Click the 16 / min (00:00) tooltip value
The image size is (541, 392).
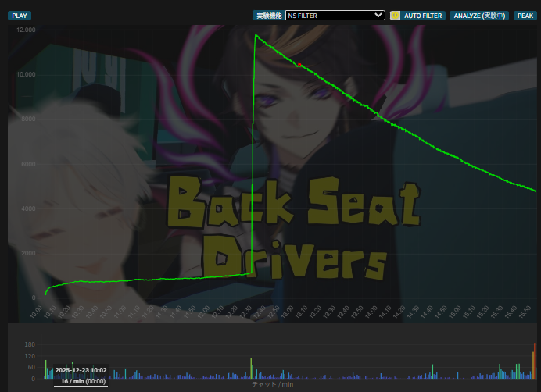click(83, 381)
